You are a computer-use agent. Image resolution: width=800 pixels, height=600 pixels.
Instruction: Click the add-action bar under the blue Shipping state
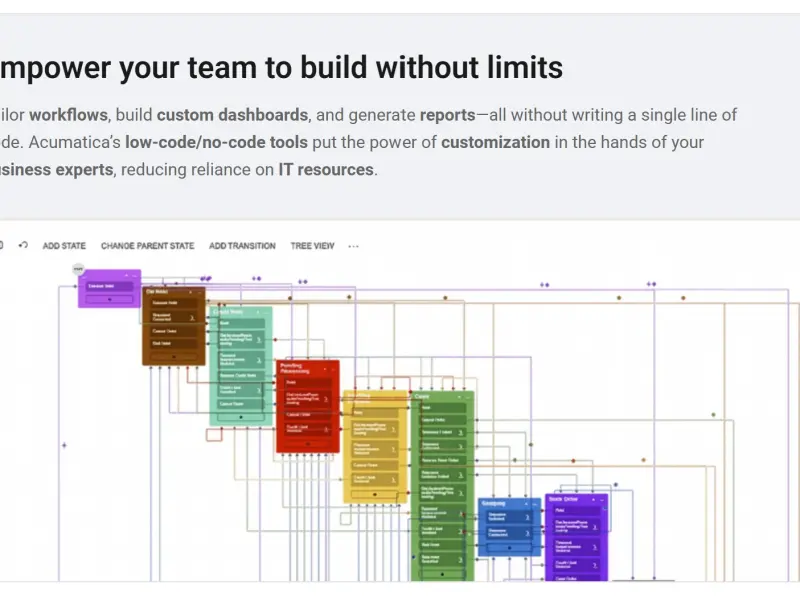[x=509, y=548]
